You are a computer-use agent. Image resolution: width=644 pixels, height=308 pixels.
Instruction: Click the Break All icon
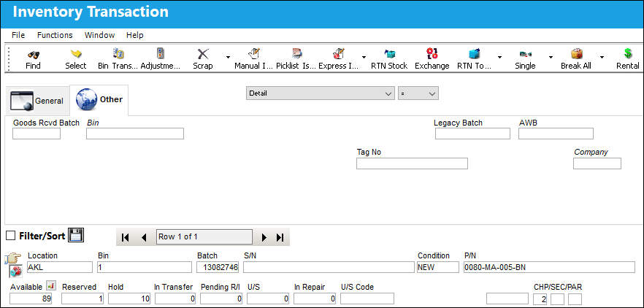(576, 54)
